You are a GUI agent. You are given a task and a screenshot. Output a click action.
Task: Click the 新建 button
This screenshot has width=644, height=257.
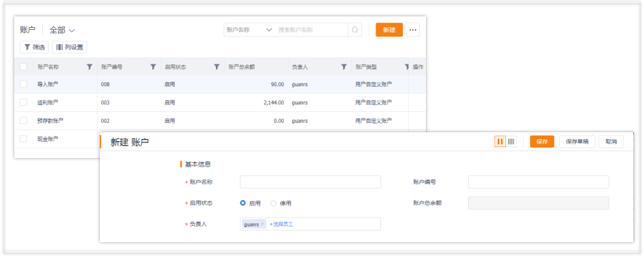tap(389, 30)
